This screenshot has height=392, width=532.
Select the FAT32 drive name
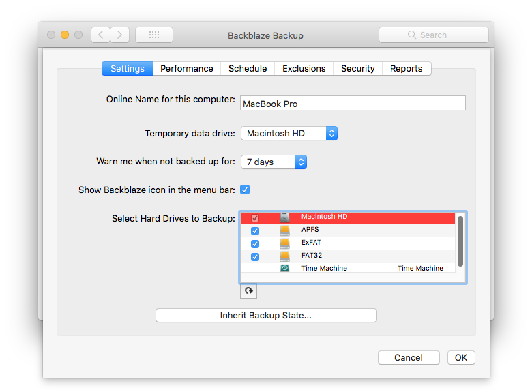[x=312, y=255]
